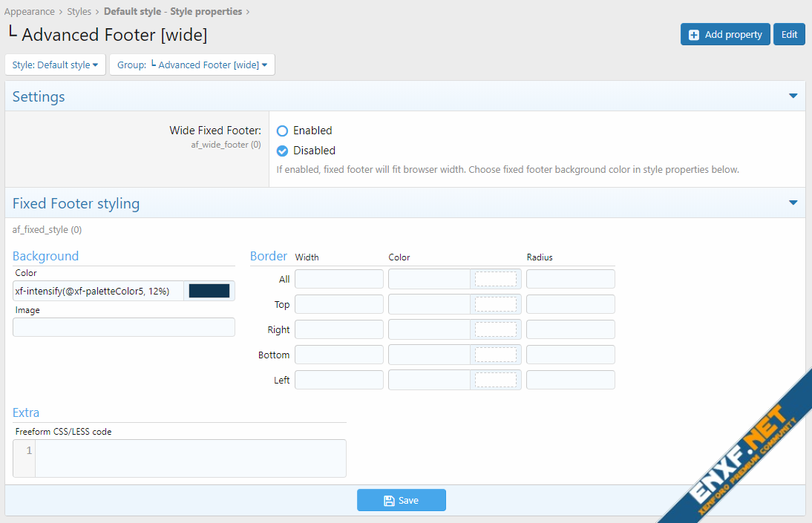Click the af_wide_footer (0) label

[x=226, y=145]
